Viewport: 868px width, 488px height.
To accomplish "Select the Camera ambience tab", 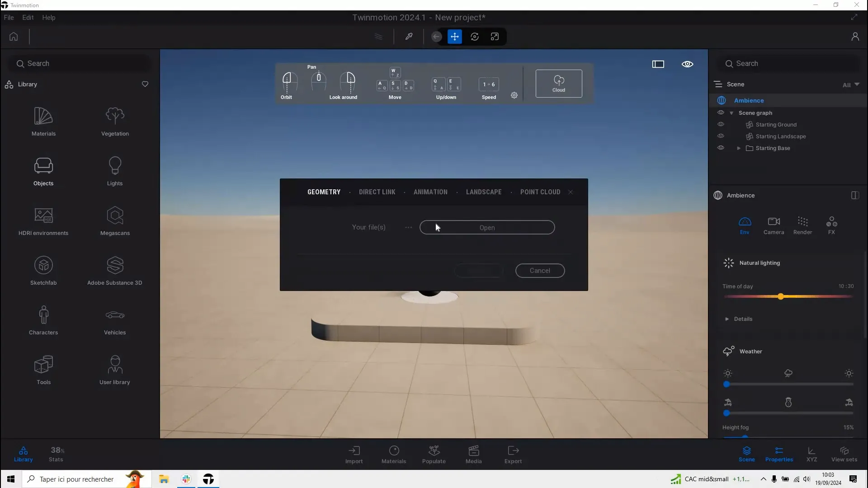I will point(774,225).
